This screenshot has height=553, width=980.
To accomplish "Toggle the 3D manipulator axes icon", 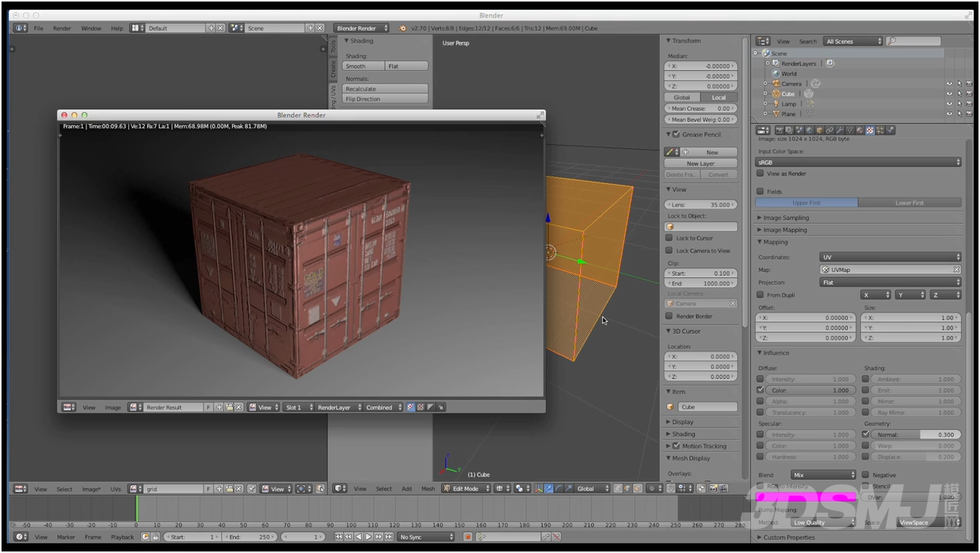I will coord(538,488).
